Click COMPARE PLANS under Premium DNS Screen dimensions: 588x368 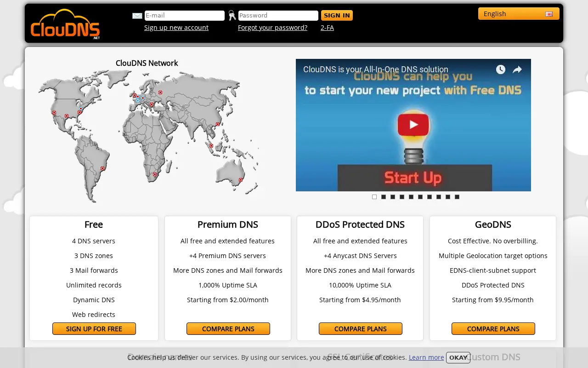(x=228, y=329)
